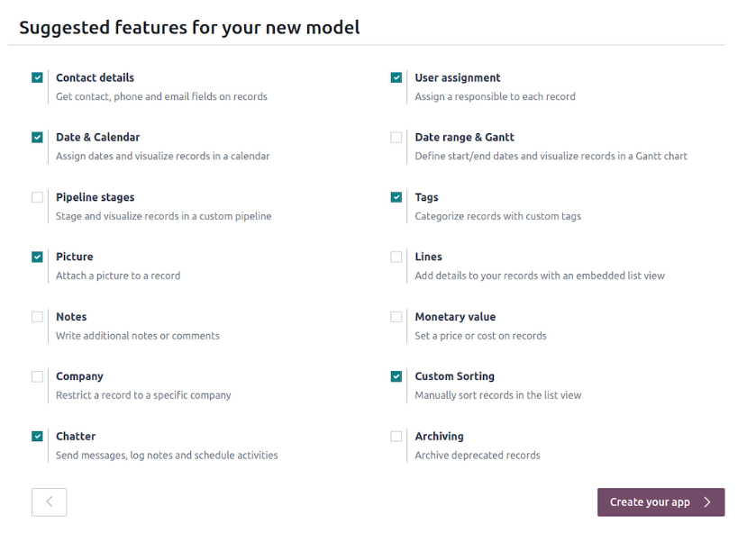Disable Date & Calendar
The height and width of the screenshot is (533, 756).
(x=37, y=137)
